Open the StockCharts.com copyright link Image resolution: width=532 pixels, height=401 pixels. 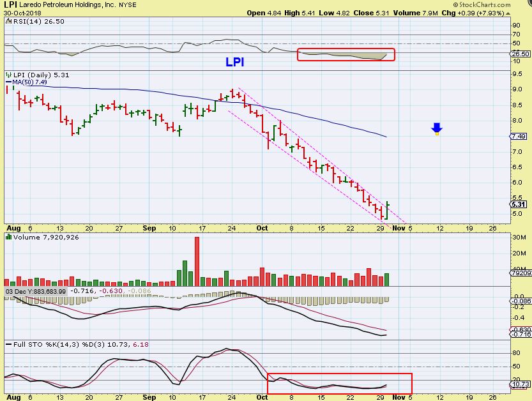click(x=482, y=4)
